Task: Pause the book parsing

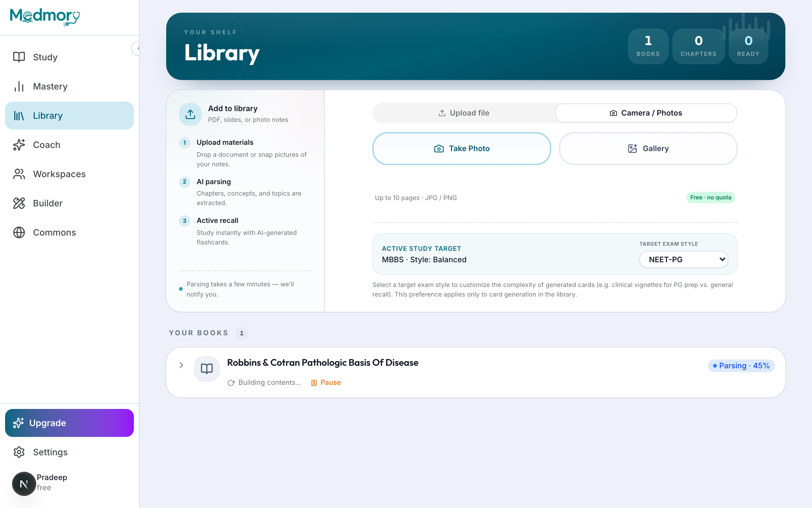Action: (x=326, y=382)
